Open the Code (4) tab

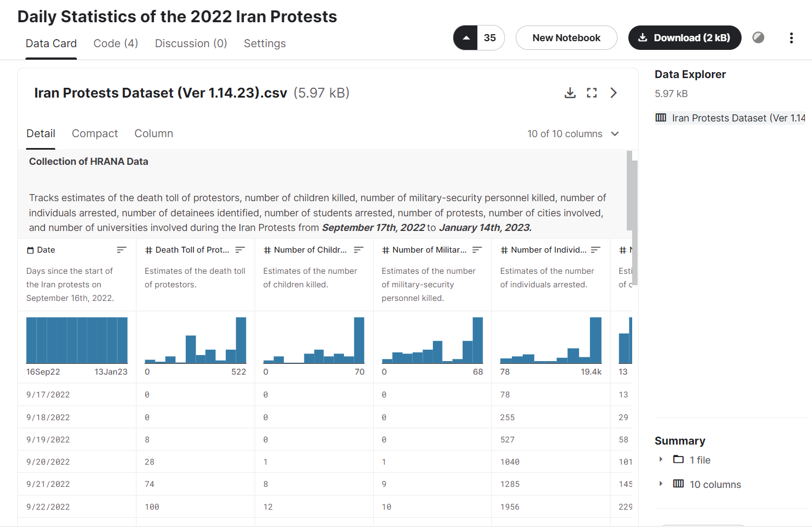pos(116,43)
